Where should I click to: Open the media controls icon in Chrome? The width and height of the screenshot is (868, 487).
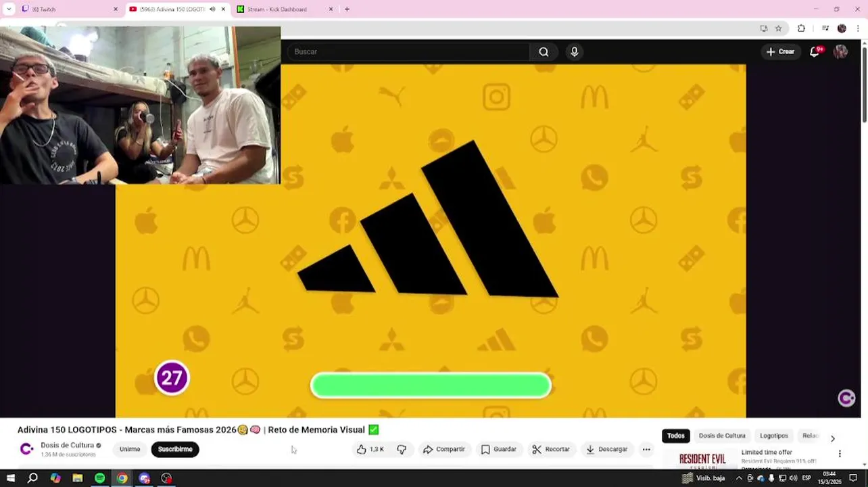click(x=825, y=28)
